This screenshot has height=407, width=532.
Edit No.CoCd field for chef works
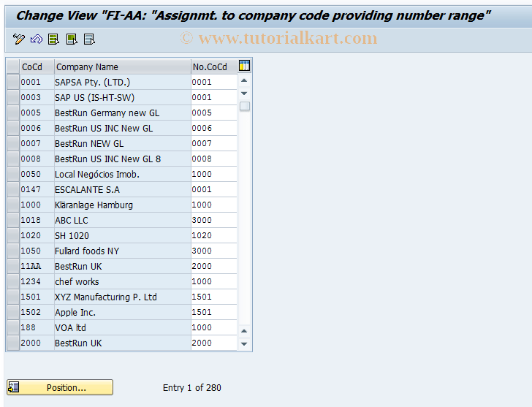[x=213, y=281]
